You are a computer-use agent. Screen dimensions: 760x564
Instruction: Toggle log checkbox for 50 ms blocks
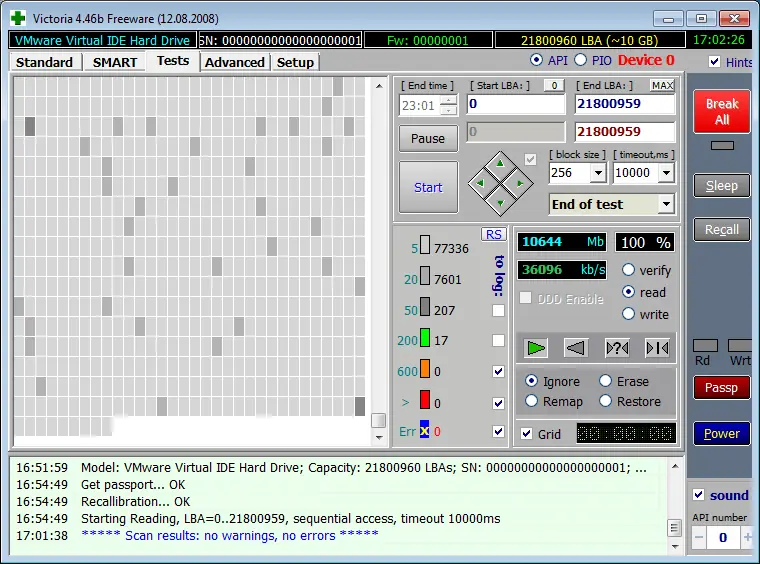pos(498,310)
